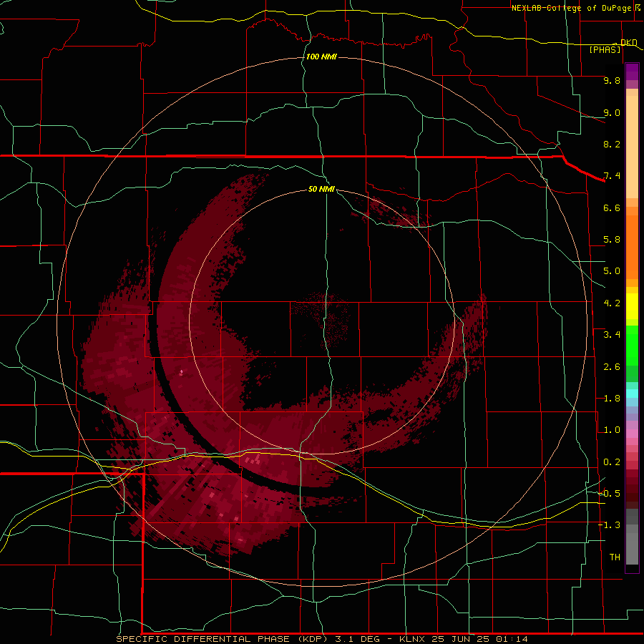Screen dimensions: 644x644
Task: Click the TH threshold label on scale
Action: click(615, 557)
